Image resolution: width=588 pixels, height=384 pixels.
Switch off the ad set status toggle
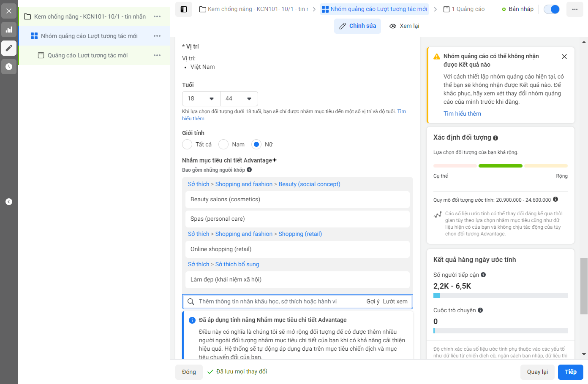(x=552, y=9)
